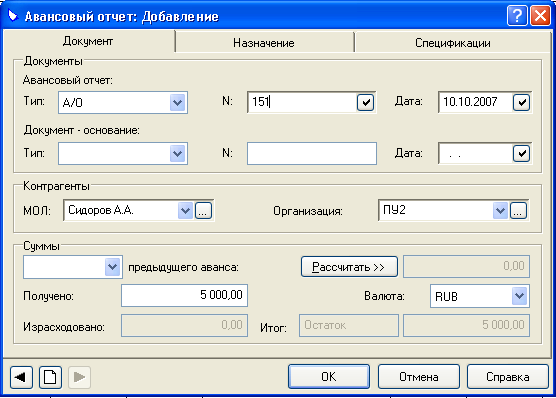Click the МОЛ: label
556x398 pixels.
coord(37,211)
